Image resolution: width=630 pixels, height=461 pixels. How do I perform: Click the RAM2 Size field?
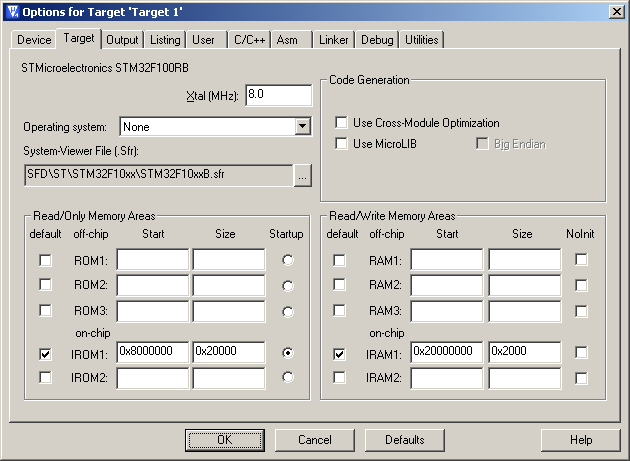525,285
